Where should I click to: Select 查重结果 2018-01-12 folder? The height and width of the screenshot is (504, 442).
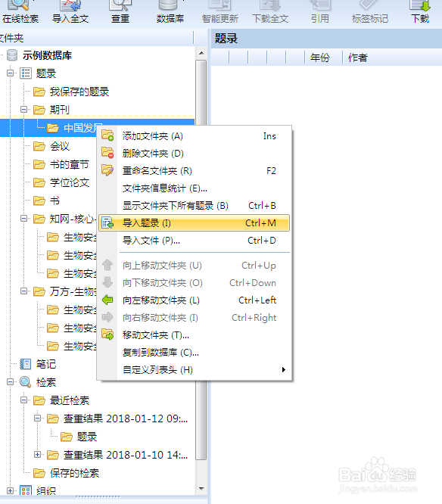(126, 418)
